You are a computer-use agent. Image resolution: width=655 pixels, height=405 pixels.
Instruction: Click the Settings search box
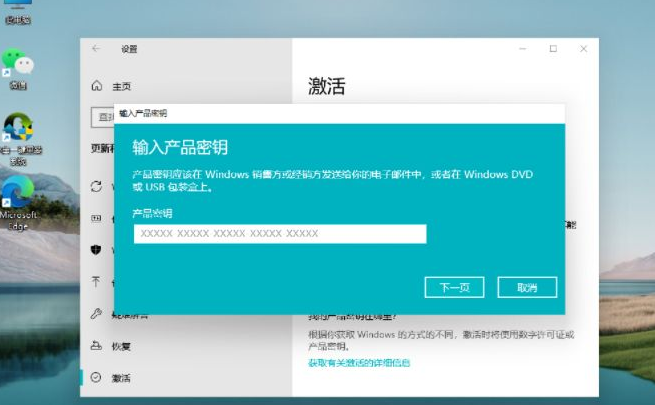tap(103, 117)
